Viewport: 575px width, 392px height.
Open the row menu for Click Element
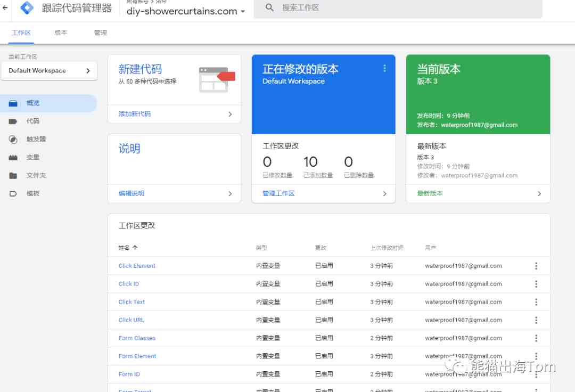tap(536, 266)
